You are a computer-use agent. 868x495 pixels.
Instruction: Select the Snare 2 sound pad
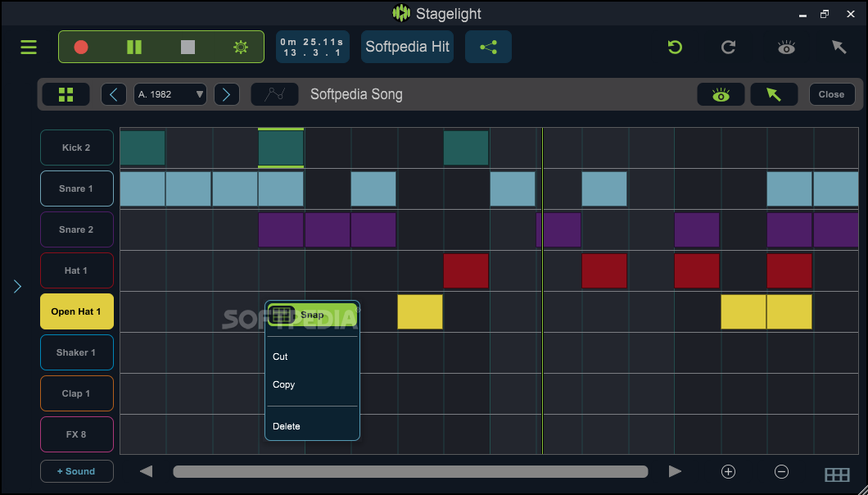point(77,229)
